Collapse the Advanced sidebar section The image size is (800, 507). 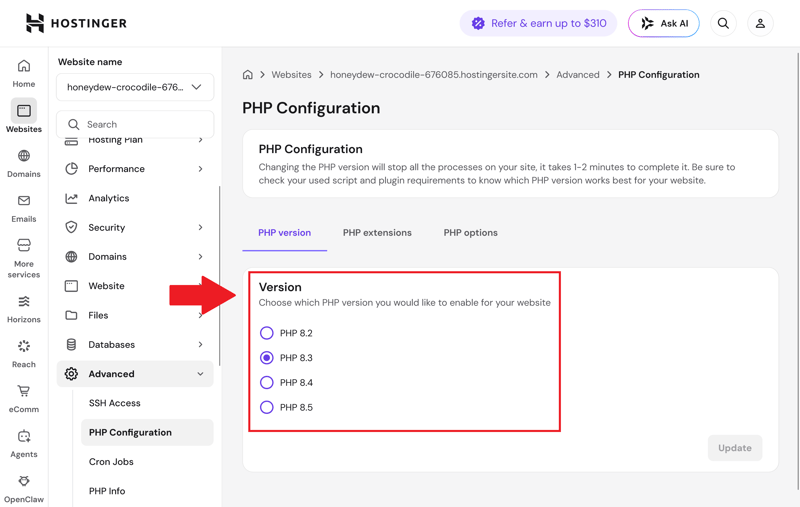[x=135, y=374]
